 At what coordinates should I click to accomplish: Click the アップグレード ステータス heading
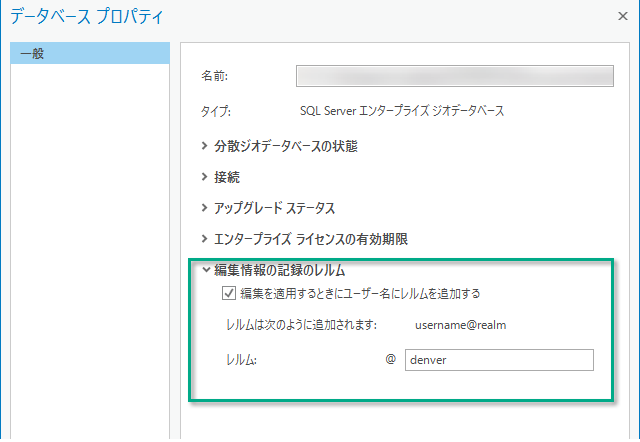[274, 208]
